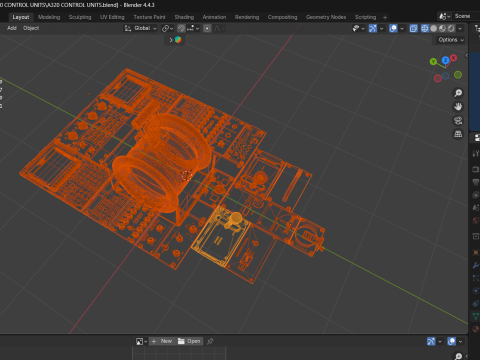Click the negative Z dark blue gizmo circle
480x360 pixels.
(446, 76)
